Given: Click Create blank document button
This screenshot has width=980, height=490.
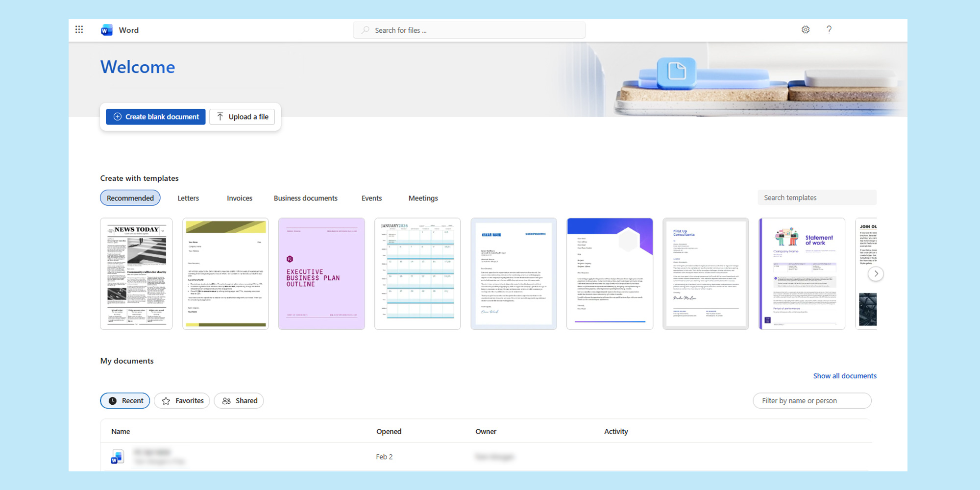Looking at the screenshot, I should [156, 117].
